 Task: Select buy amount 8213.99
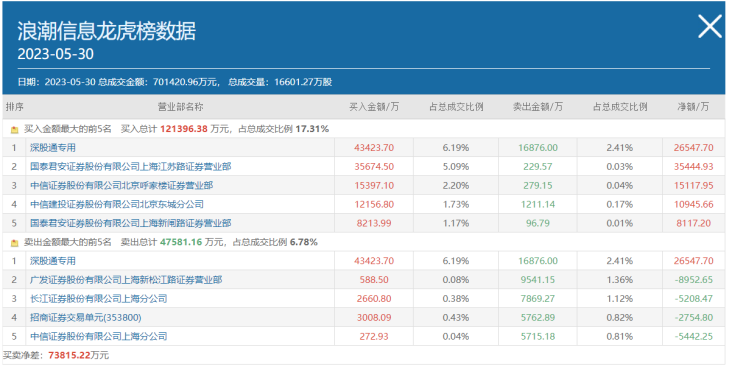pyautogui.click(x=374, y=223)
